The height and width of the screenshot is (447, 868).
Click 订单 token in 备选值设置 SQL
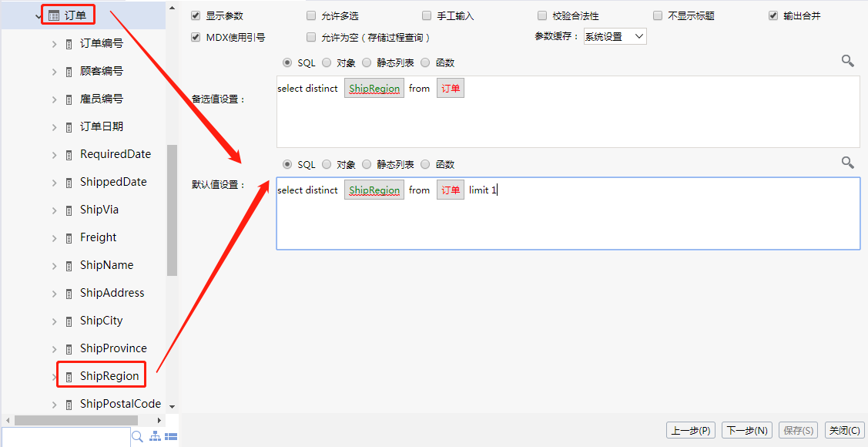[451, 88]
